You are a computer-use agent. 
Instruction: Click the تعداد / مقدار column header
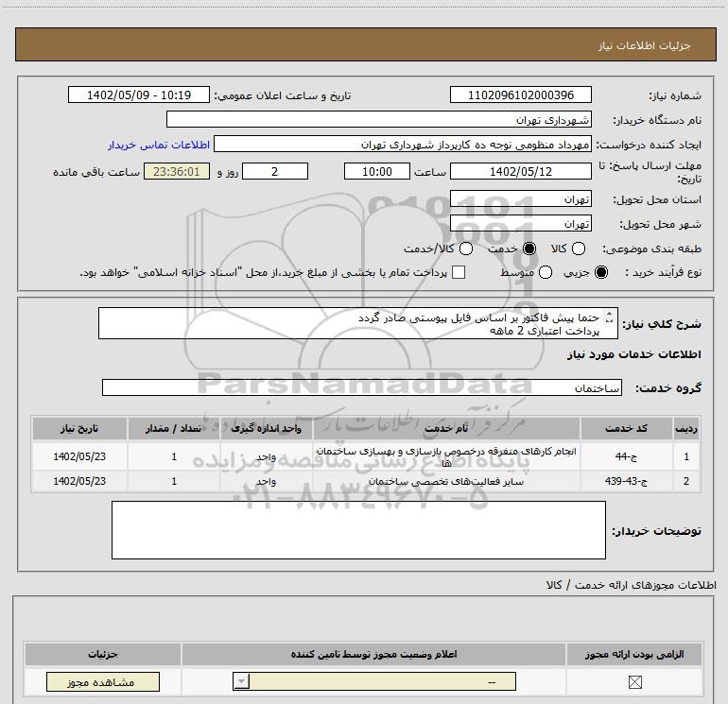click(174, 428)
